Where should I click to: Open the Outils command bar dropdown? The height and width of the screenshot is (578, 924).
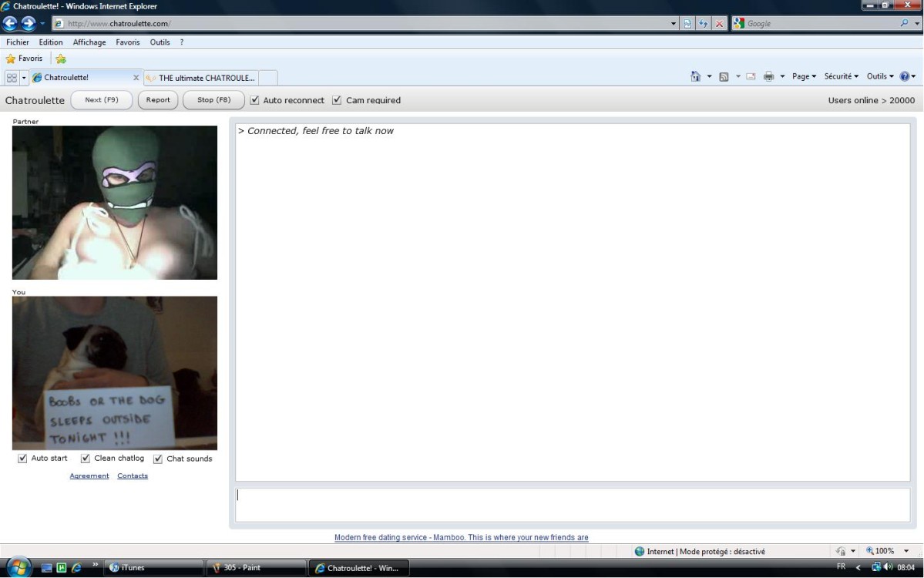(880, 76)
